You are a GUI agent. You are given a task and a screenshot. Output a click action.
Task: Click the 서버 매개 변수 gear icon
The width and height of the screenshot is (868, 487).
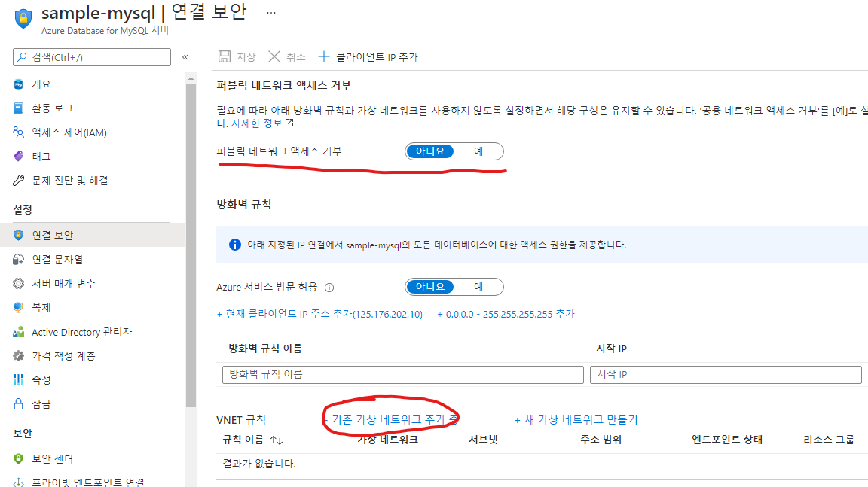pyautogui.click(x=18, y=284)
